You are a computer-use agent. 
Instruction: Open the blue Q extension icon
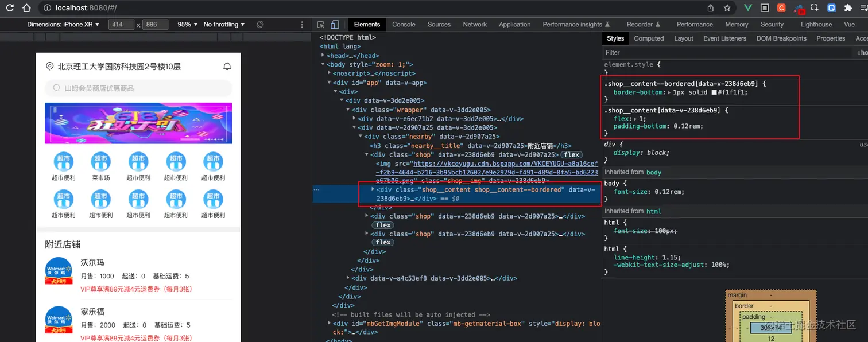[x=831, y=8]
